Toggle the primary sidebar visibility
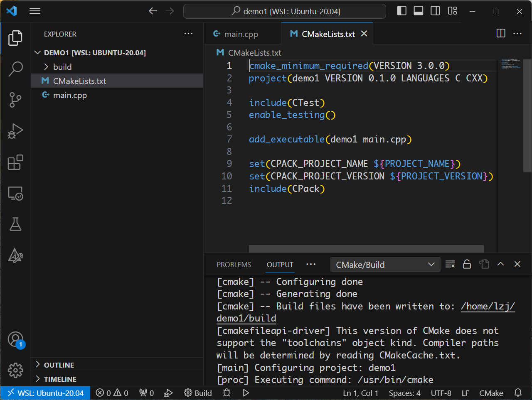The image size is (532, 400). (401, 11)
